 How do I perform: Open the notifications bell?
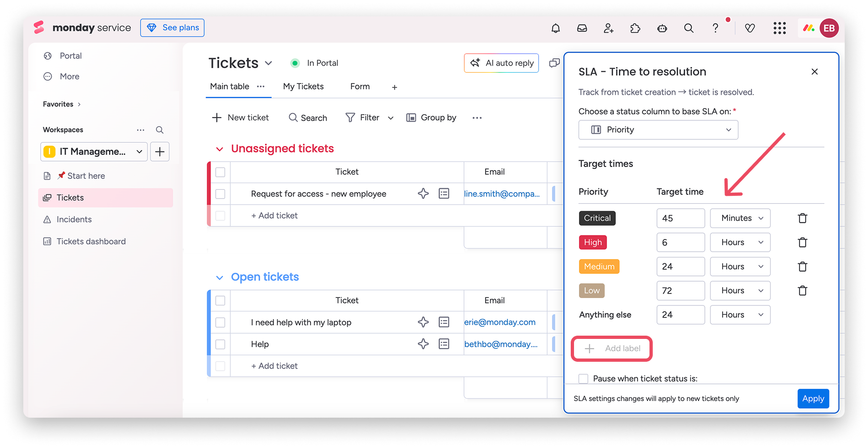point(555,28)
